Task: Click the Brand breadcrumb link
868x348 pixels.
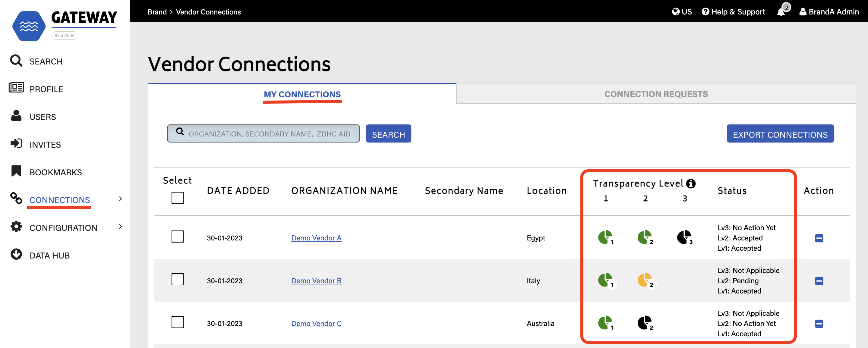Action: [x=157, y=12]
